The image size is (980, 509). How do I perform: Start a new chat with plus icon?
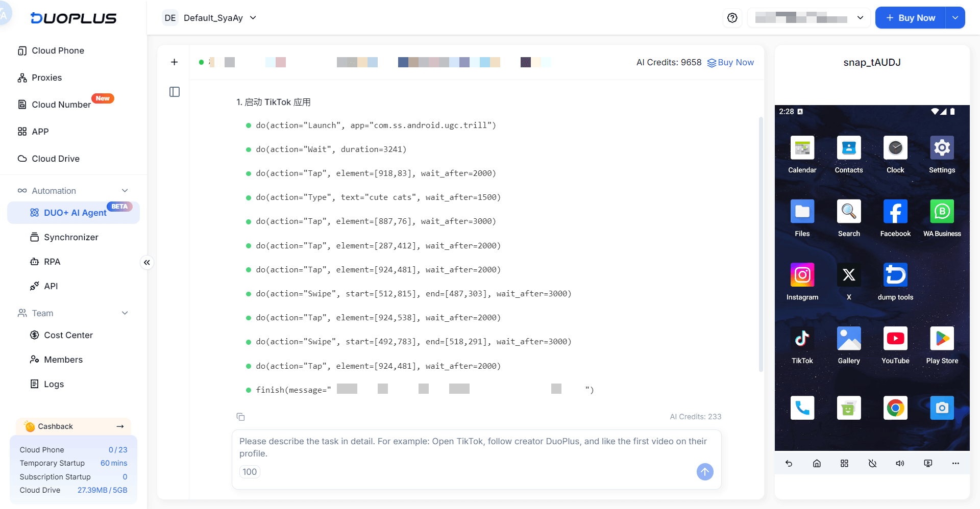[x=174, y=62]
